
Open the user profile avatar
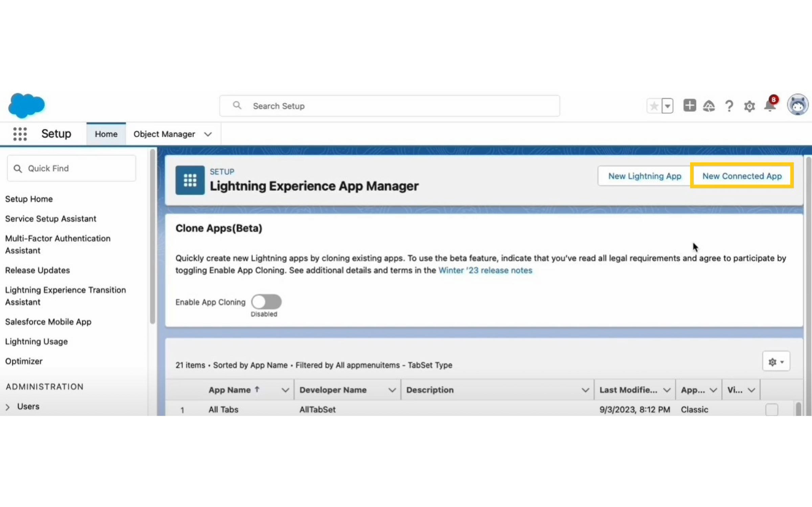point(798,105)
